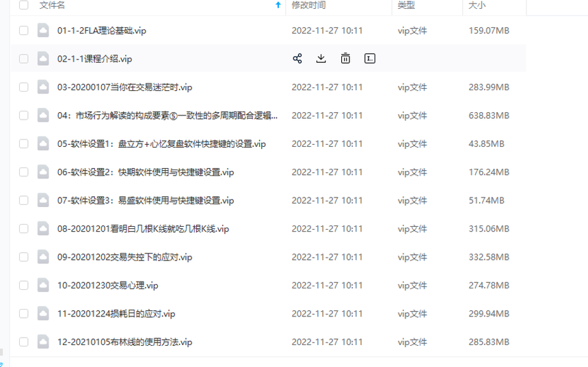Viewport: 588px width, 367px height.
Task: Click the file icon of 12-20210105布林线的使用方法.vip
Action: tap(43, 342)
